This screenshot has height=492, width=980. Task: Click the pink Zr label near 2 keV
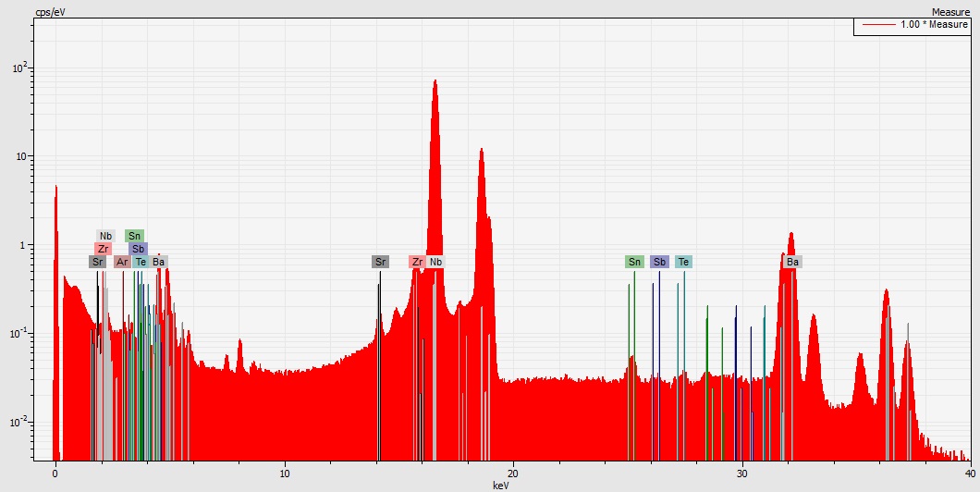[x=104, y=249]
